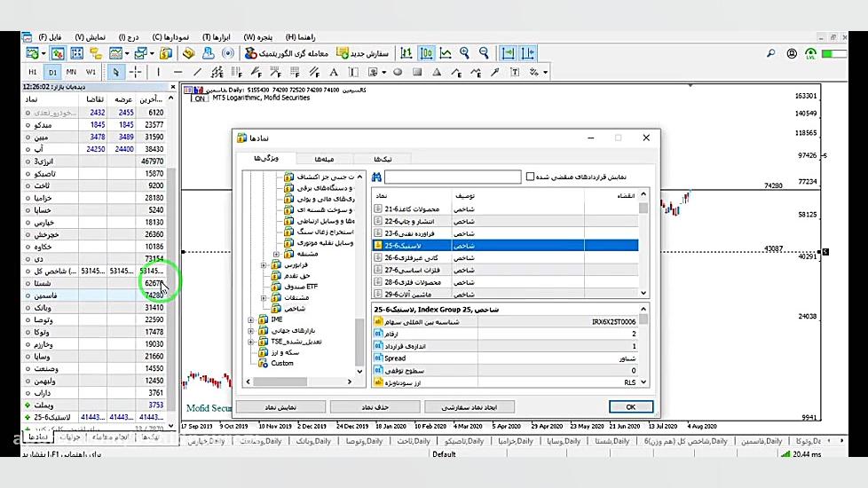Click the new order toolbar button
Viewport: 868px width, 488px height.
click(x=363, y=53)
